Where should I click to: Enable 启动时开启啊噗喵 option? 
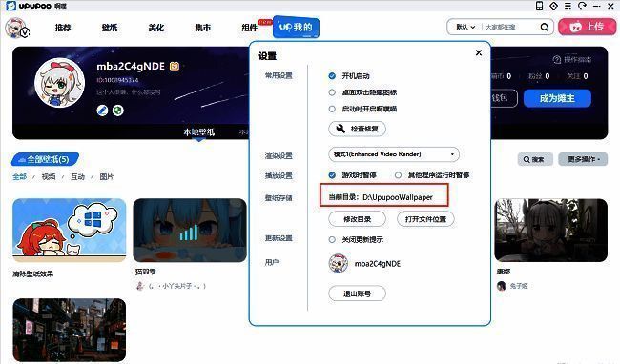click(x=332, y=109)
